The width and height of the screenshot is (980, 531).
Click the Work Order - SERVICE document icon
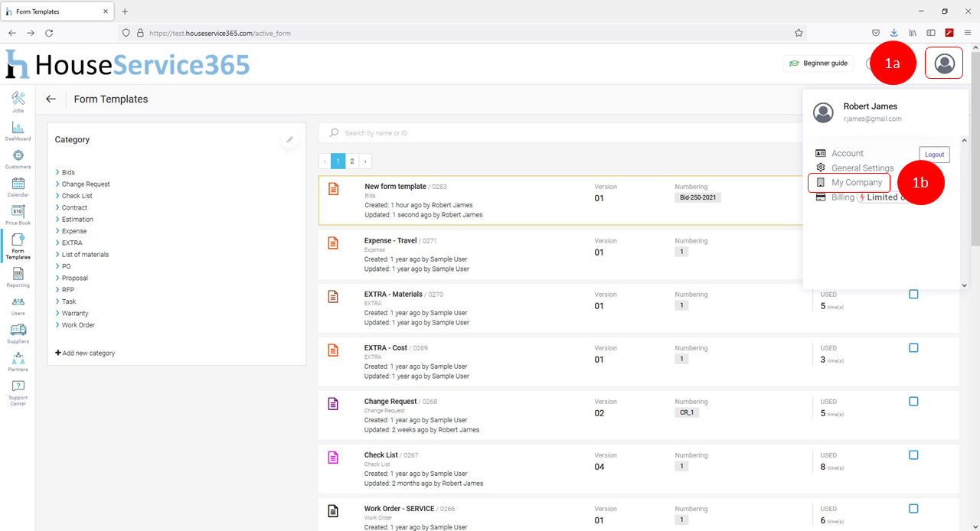coord(333,510)
